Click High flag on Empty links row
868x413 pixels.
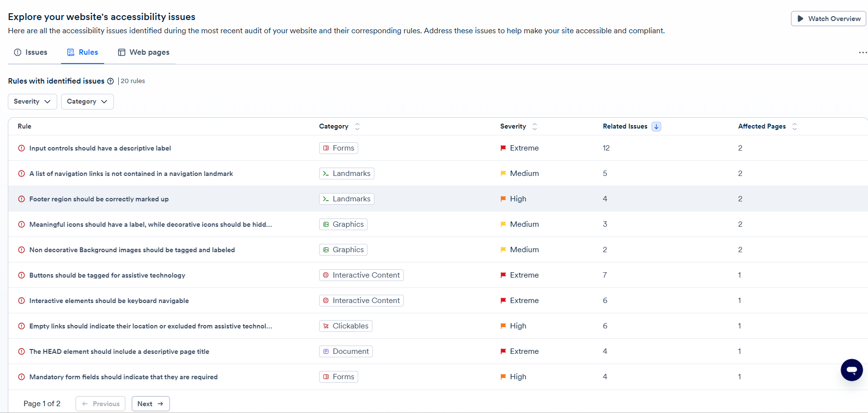point(503,326)
